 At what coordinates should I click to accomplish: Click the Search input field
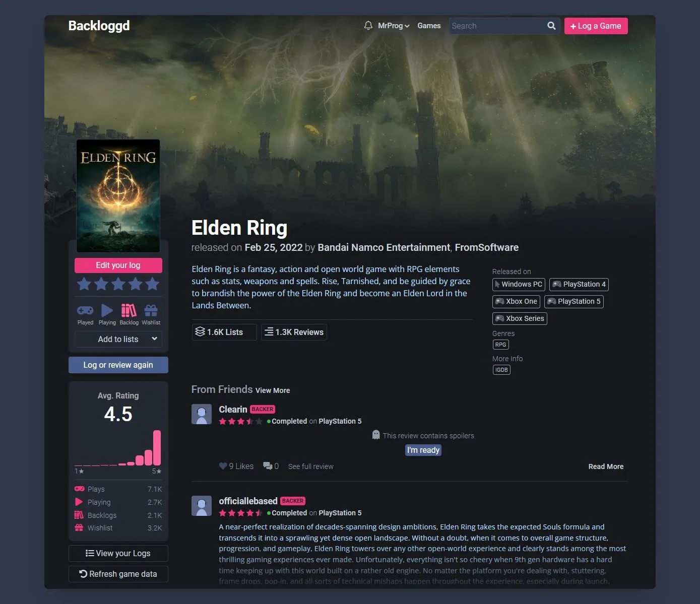pyautogui.click(x=497, y=26)
